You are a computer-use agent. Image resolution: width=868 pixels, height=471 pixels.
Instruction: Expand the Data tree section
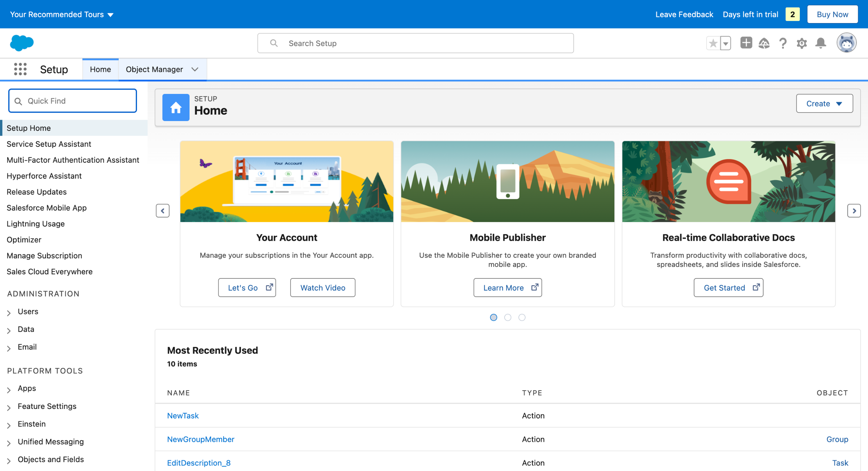coord(9,330)
